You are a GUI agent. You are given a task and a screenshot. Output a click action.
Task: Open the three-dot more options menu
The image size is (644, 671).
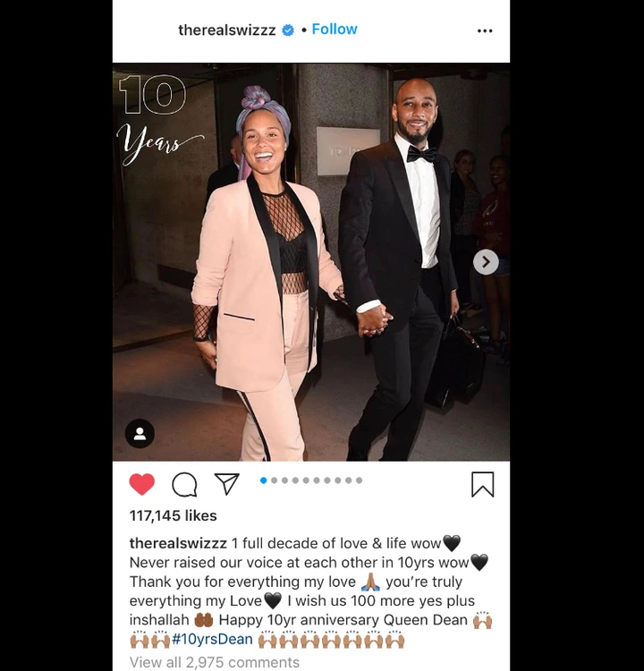(x=485, y=30)
